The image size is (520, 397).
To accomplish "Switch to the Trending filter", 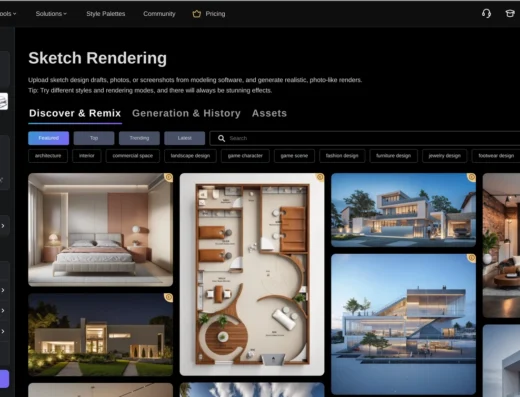I will point(139,138).
